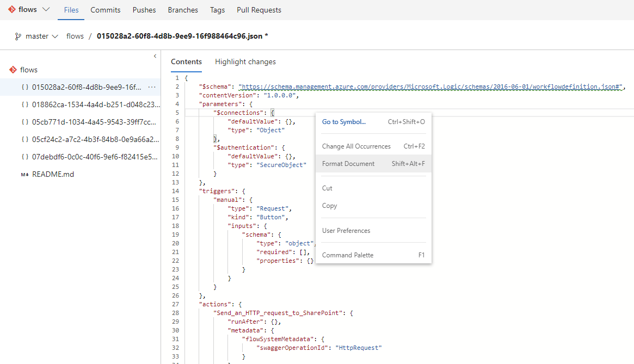Click the JSON icon of 05cb771d file
The width and height of the screenshot is (634, 364).
[x=24, y=122]
